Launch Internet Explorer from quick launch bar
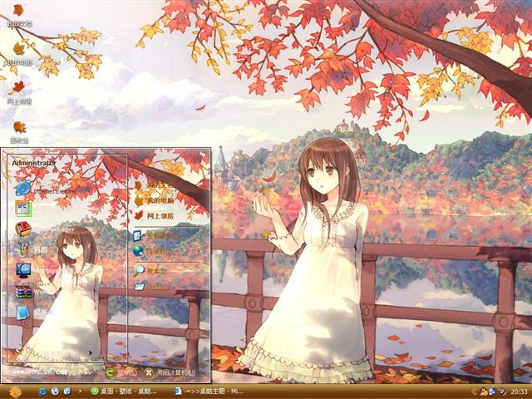Image resolution: width=532 pixels, height=399 pixels. point(42,392)
